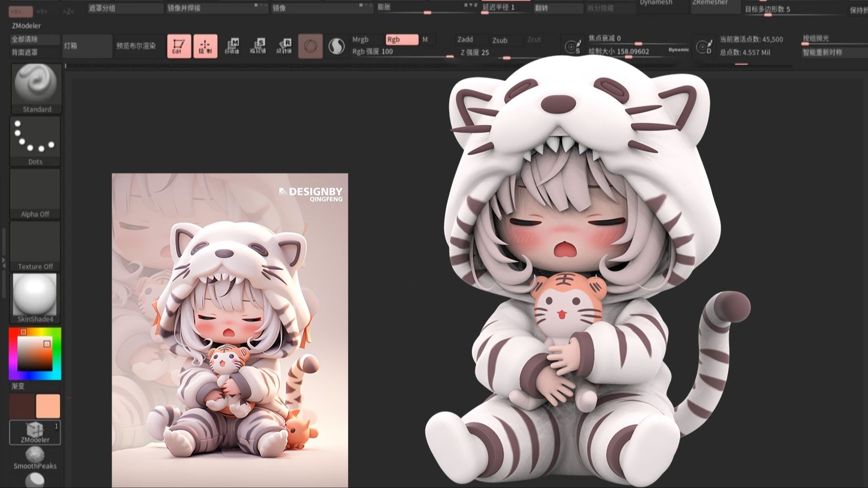
Task: Click the 镜像 button
Action: (322, 8)
